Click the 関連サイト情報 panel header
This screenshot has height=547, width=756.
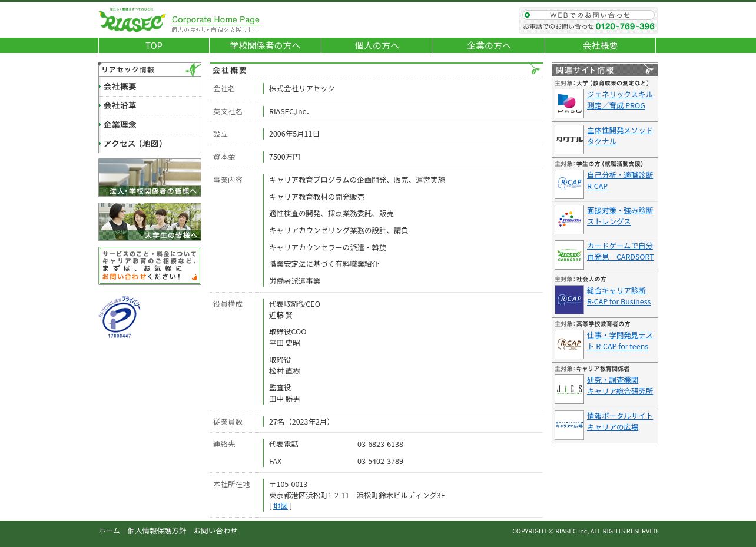coord(605,69)
